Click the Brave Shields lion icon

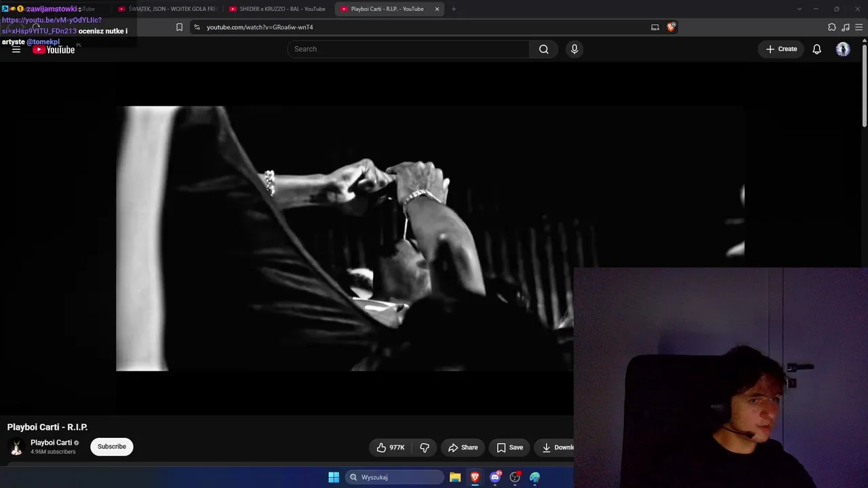(671, 27)
